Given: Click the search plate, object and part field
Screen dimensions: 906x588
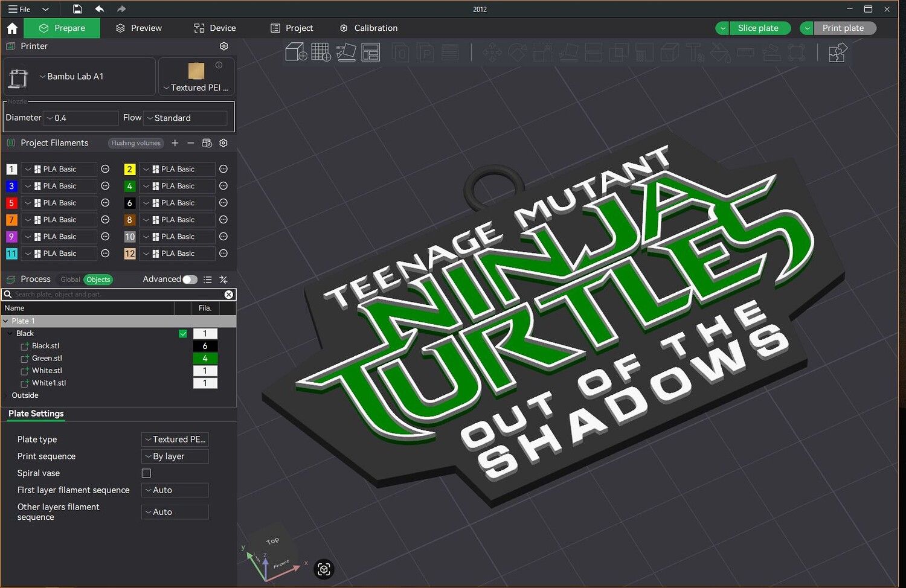Looking at the screenshot, I should (x=118, y=295).
